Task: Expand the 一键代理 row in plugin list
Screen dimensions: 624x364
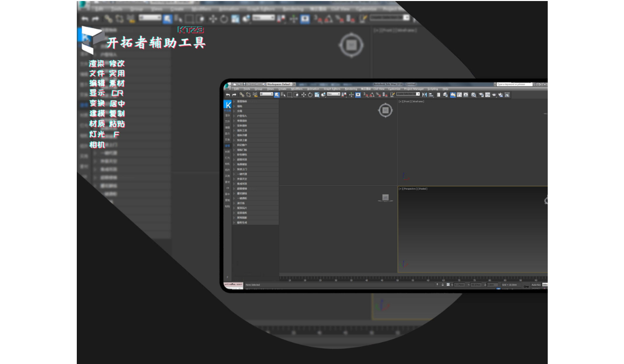Action: tap(255, 174)
